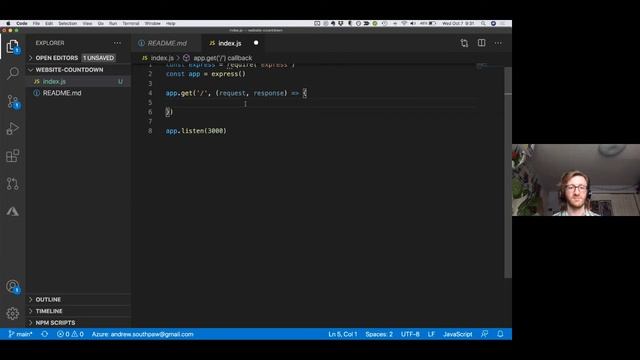Image resolution: width=640 pixels, height=360 pixels.
Task: Open the Go menu
Action: [x=100, y=24]
